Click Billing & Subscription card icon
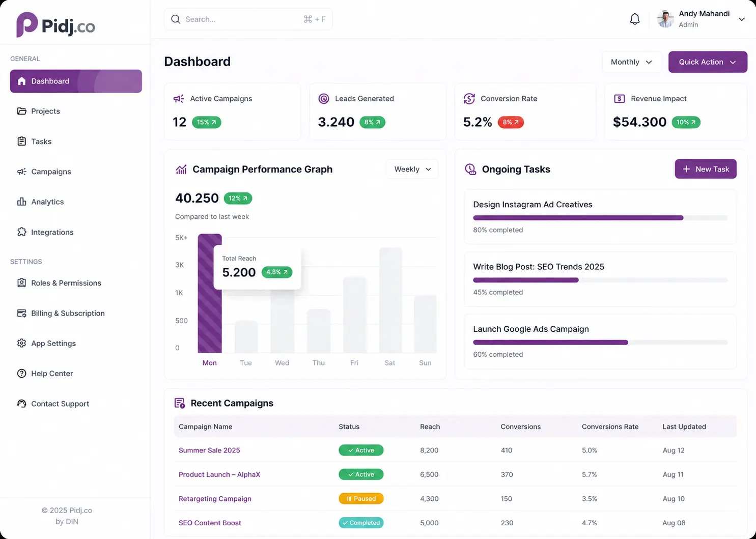 [x=21, y=313]
